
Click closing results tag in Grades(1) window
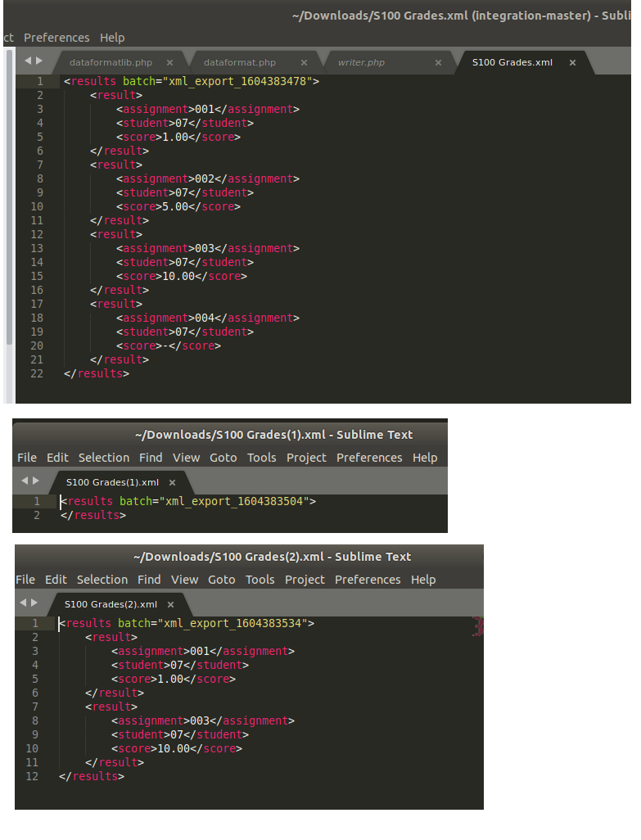pos(93,515)
